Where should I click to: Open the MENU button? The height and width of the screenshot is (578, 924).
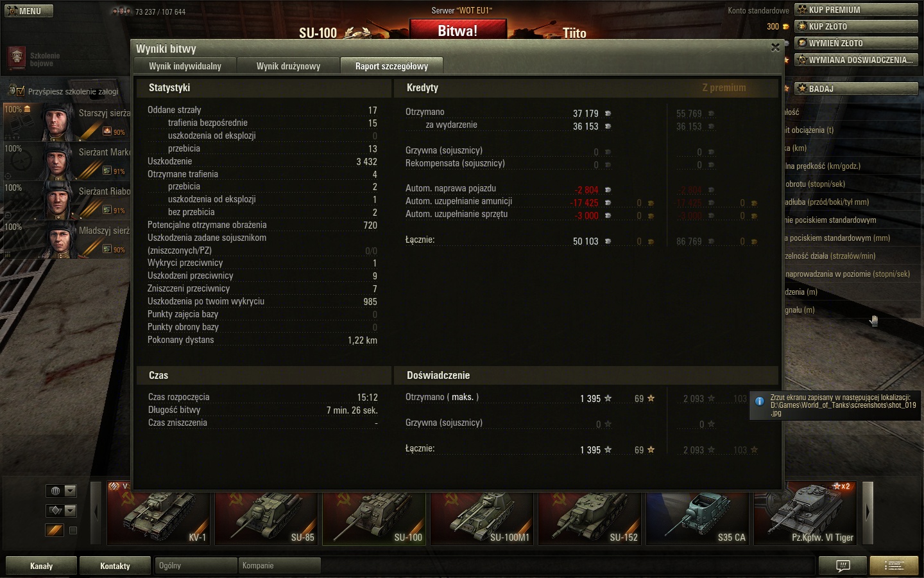[x=28, y=11]
